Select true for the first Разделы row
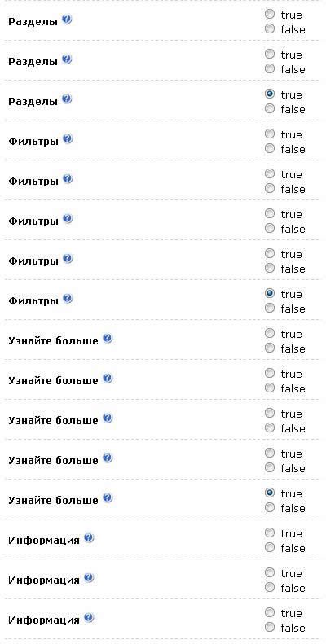The image size is (326, 644). click(270, 15)
